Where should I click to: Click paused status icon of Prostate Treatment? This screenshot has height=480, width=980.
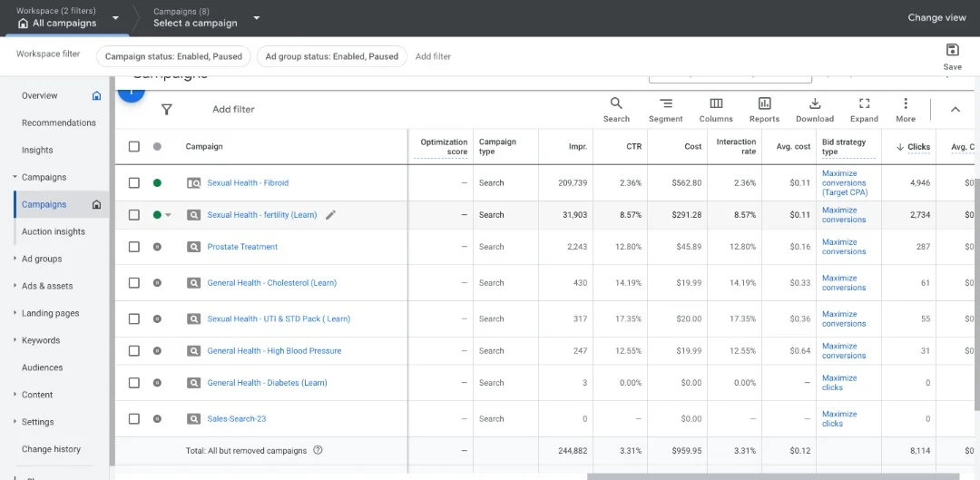(x=157, y=246)
